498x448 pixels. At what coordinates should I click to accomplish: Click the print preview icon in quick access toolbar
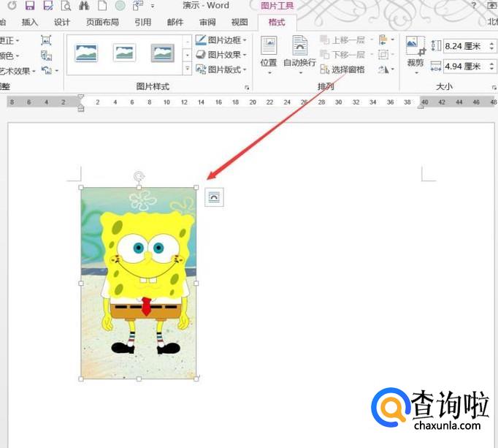[66, 6]
